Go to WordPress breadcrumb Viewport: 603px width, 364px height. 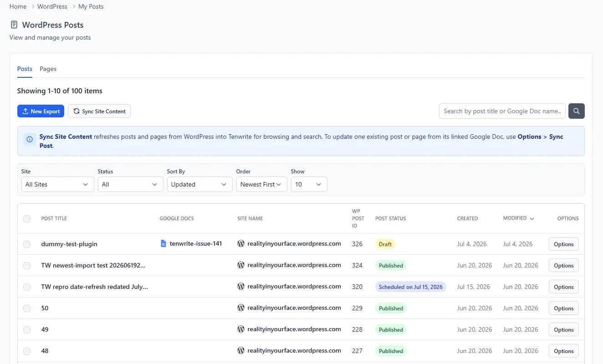point(52,6)
